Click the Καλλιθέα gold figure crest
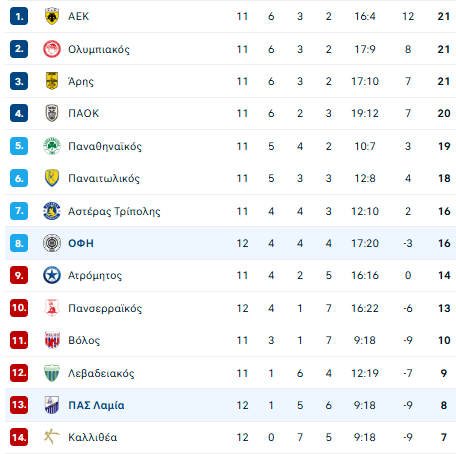Screen dimensions: 456x454 [x=52, y=437]
